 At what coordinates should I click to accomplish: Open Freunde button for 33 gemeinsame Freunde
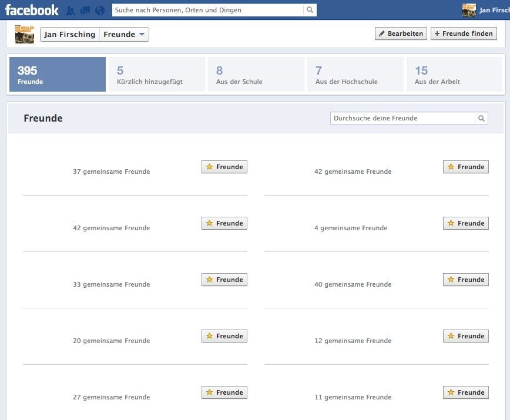(224, 280)
